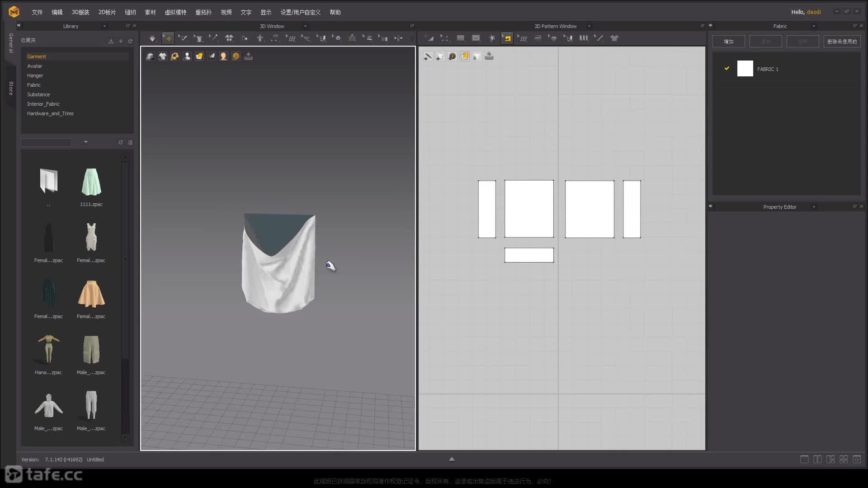Toggle 2D information display icon
Image resolution: width=868 pixels, height=488 pixels.
tap(452, 56)
